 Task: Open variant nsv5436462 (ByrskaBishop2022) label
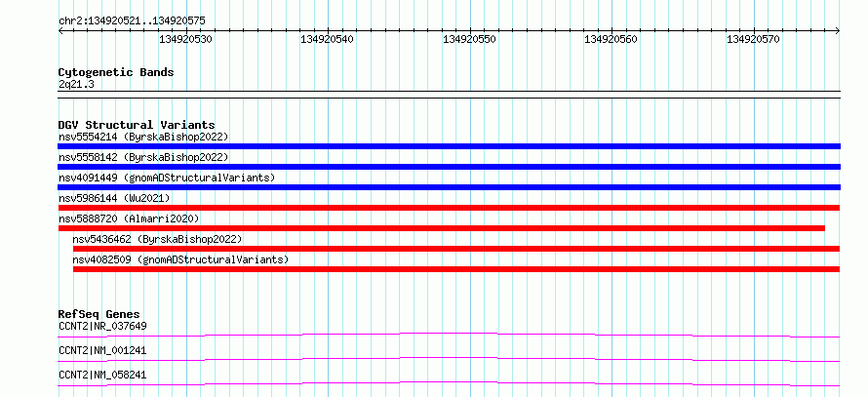[158, 239]
